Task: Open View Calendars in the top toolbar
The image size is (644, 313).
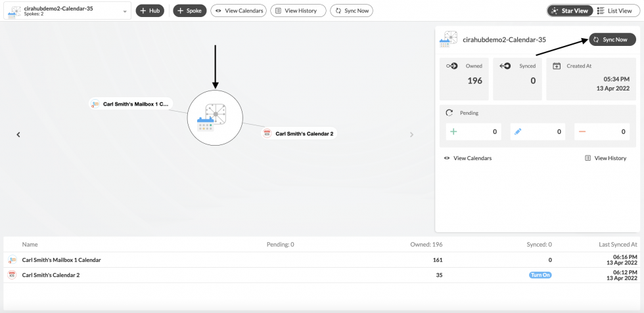Action: (239, 10)
